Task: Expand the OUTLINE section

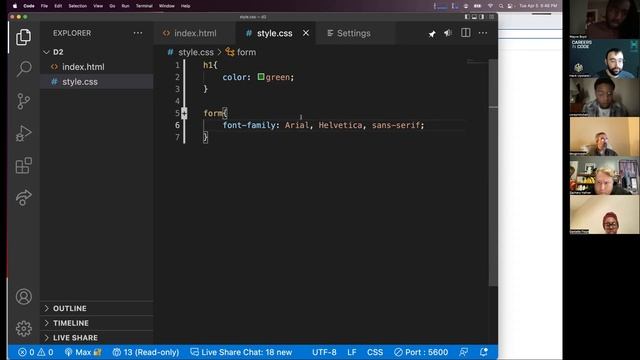Action: pos(96,308)
